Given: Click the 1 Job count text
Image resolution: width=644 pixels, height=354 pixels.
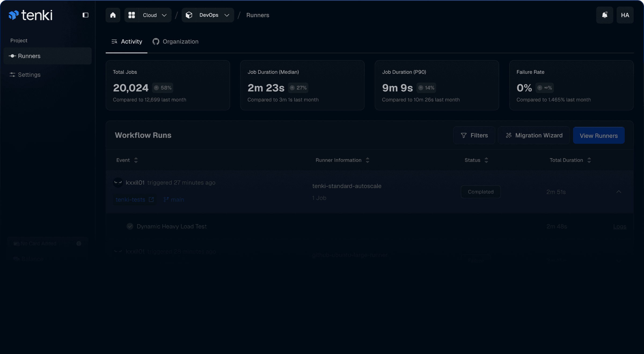Looking at the screenshot, I should pyautogui.click(x=319, y=198).
